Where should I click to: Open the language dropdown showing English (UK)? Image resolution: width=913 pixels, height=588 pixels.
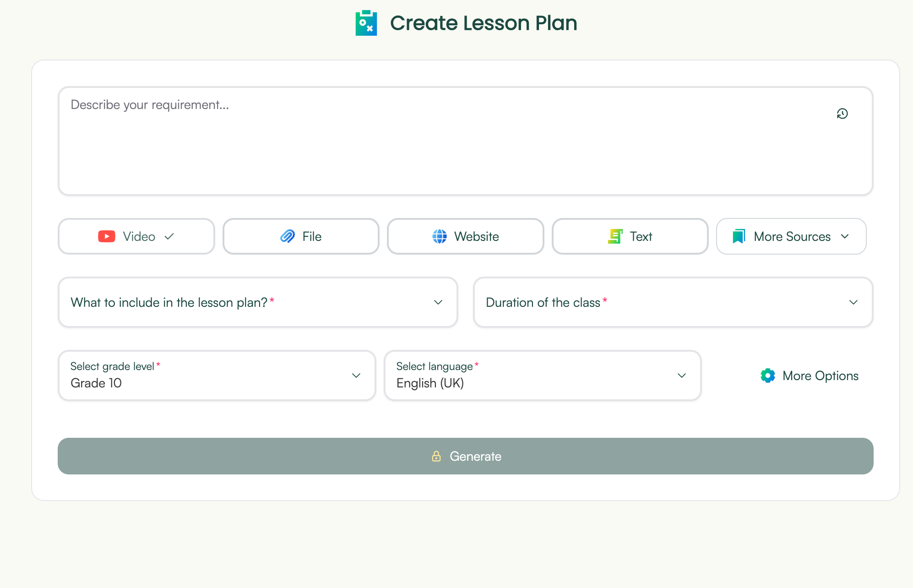542,376
